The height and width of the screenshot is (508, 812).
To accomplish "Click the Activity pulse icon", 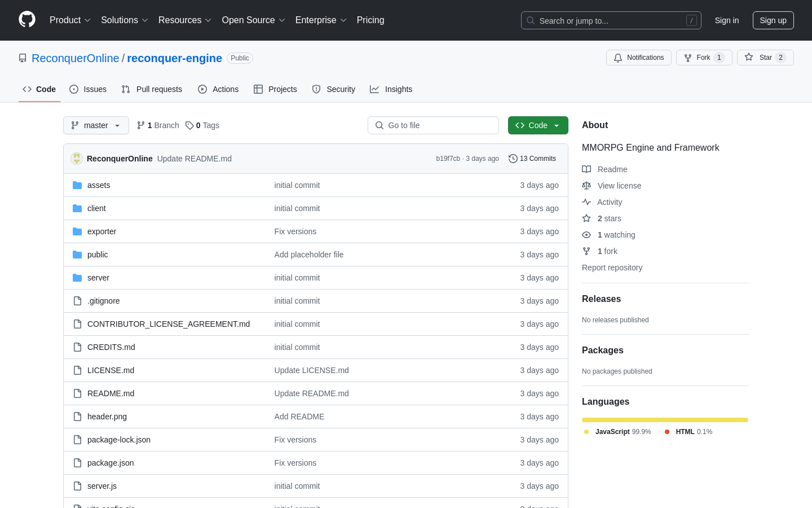I will tap(586, 202).
